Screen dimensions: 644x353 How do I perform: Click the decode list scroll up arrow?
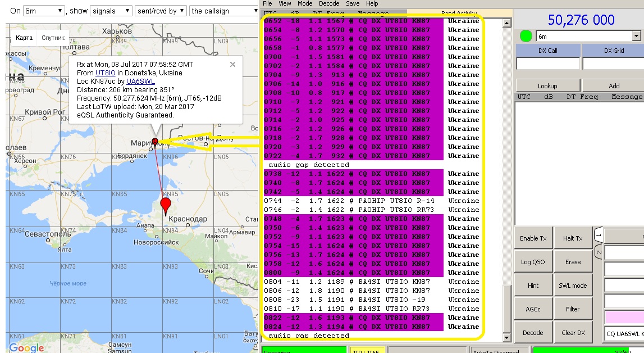click(x=507, y=23)
